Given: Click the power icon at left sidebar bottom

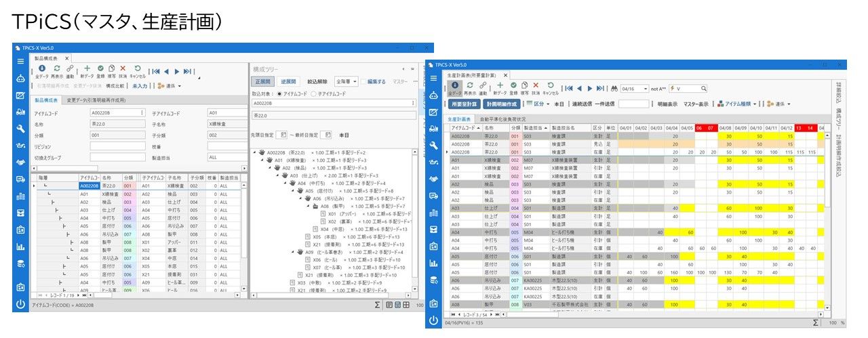Looking at the screenshot, I should click(20, 304).
